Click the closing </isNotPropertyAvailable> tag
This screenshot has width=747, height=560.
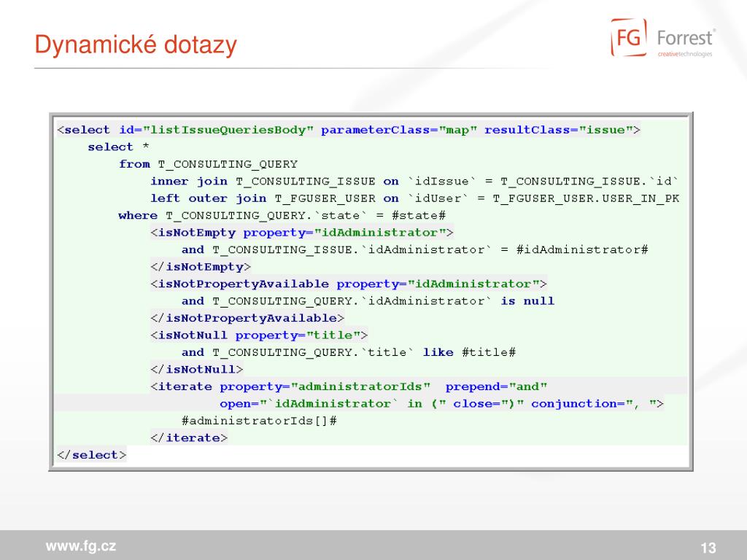click(x=247, y=318)
